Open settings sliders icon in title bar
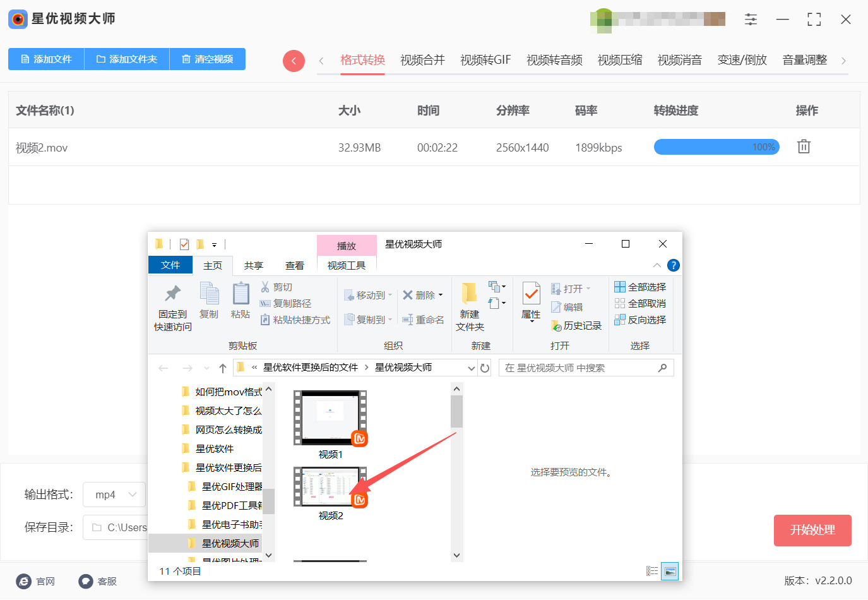868x600 pixels. (751, 20)
